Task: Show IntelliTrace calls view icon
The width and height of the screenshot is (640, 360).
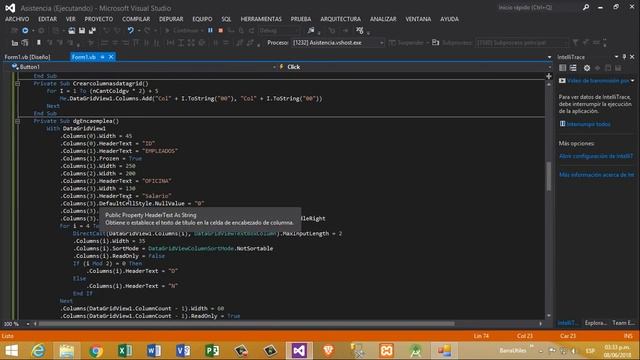Action: pos(573,68)
